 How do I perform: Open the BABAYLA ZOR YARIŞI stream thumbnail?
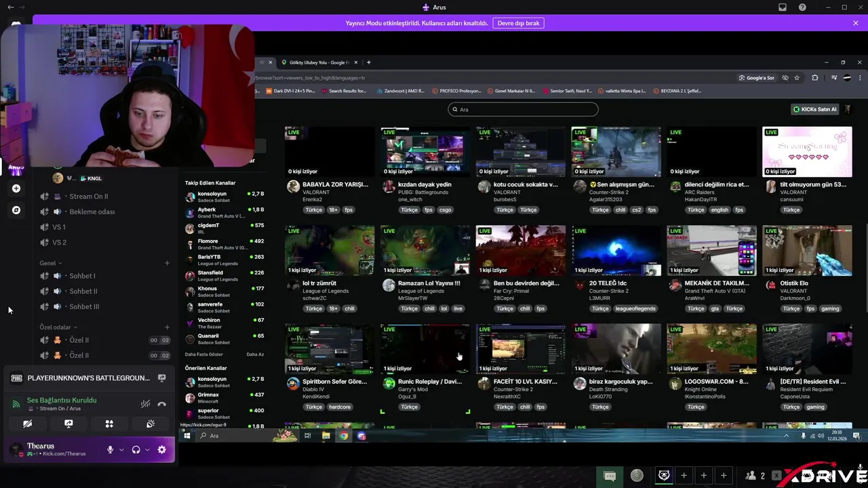pos(330,152)
